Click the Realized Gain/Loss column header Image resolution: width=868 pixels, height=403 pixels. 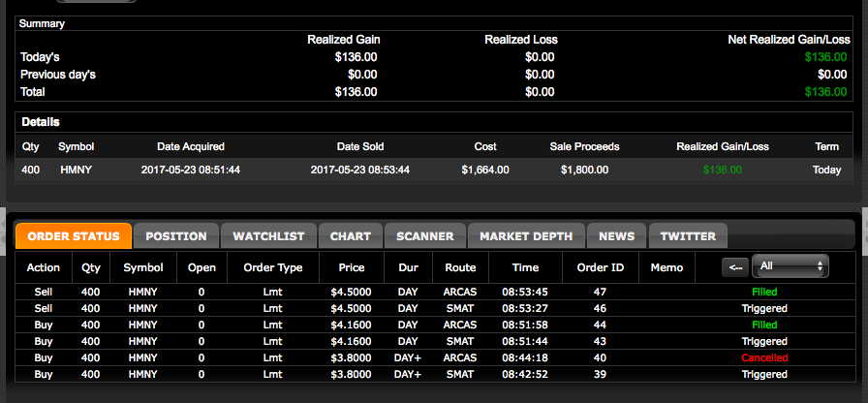click(x=722, y=147)
